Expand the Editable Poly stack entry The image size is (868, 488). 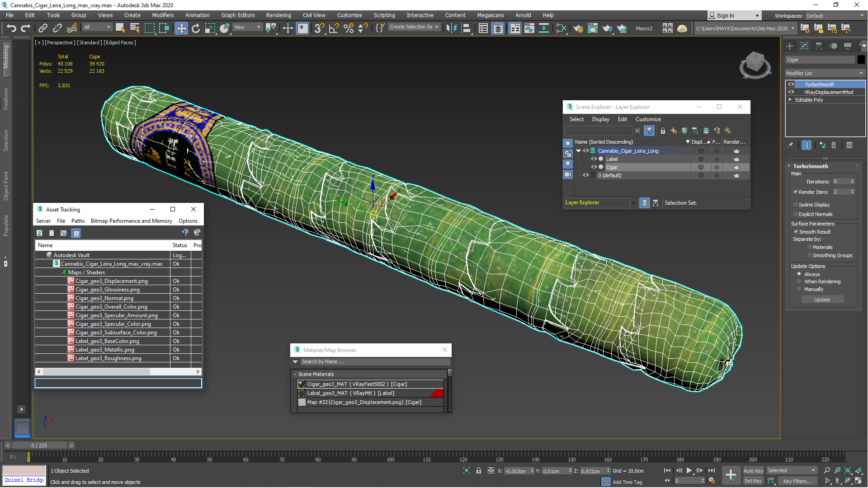pyautogui.click(x=790, y=100)
